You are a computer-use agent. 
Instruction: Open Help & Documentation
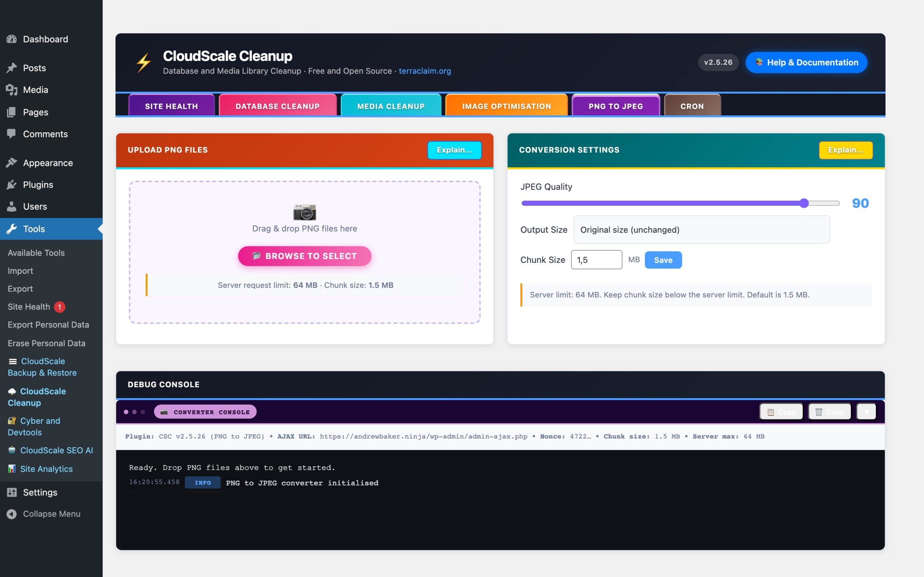pos(806,62)
